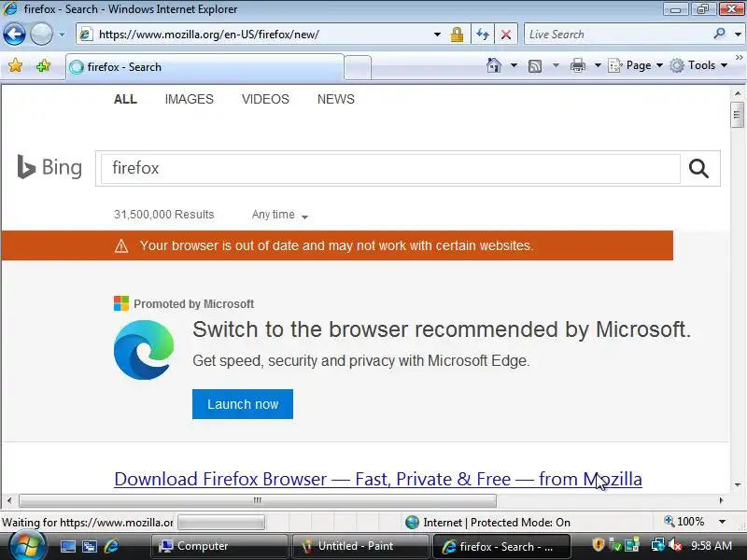Switch to Untitled - Paint taskbar window
Viewport: 747px width, 560px height.
point(359,546)
